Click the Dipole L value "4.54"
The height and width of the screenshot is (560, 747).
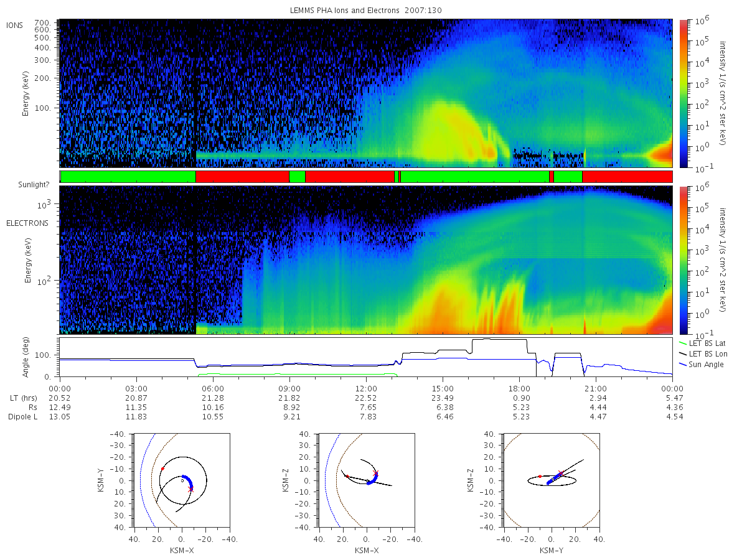tap(673, 416)
